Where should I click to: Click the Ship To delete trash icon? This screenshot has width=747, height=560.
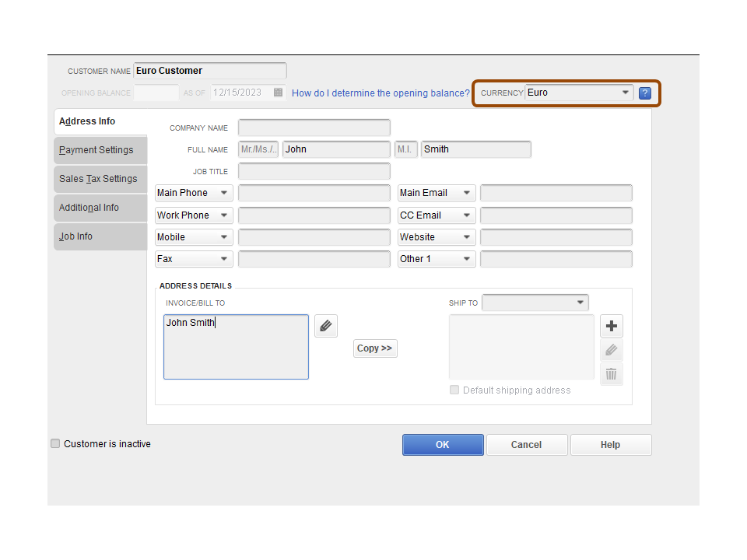612,374
